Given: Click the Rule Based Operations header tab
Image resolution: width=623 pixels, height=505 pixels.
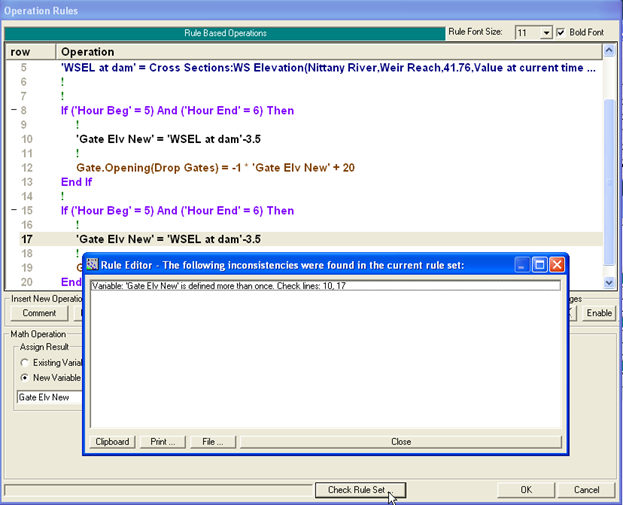Looking at the screenshot, I should pyautogui.click(x=225, y=33).
